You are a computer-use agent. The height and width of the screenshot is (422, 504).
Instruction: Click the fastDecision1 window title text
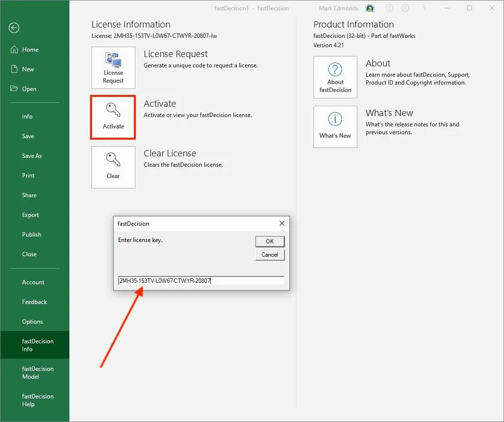click(x=252, y=8)
